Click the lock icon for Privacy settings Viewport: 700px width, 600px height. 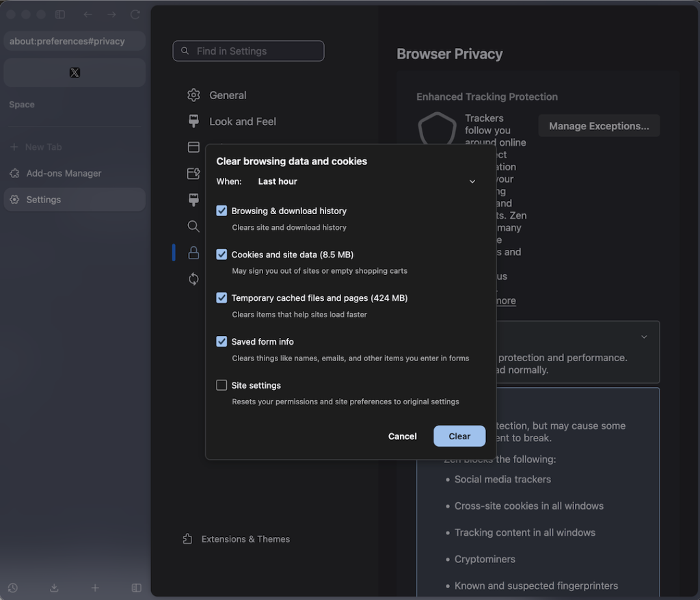point(193,252)
